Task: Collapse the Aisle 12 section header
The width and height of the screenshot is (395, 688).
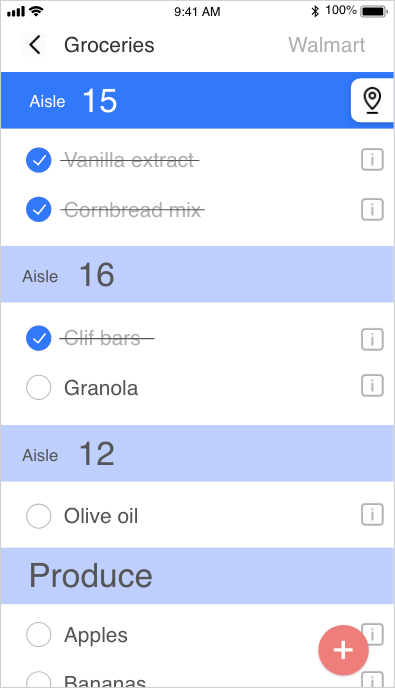Action: click(197, 453)
